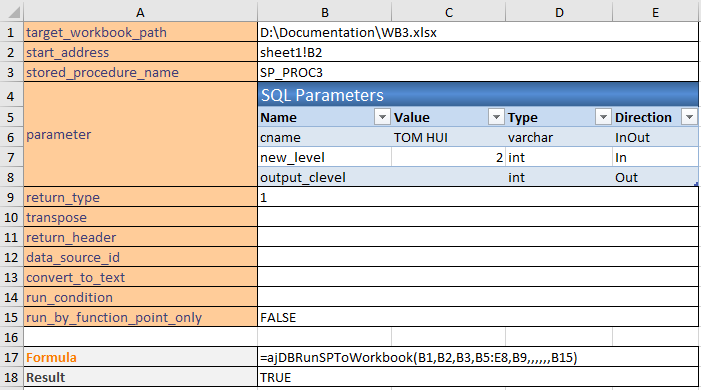Select the FALSE run_by_function_point_only cell

478,317
